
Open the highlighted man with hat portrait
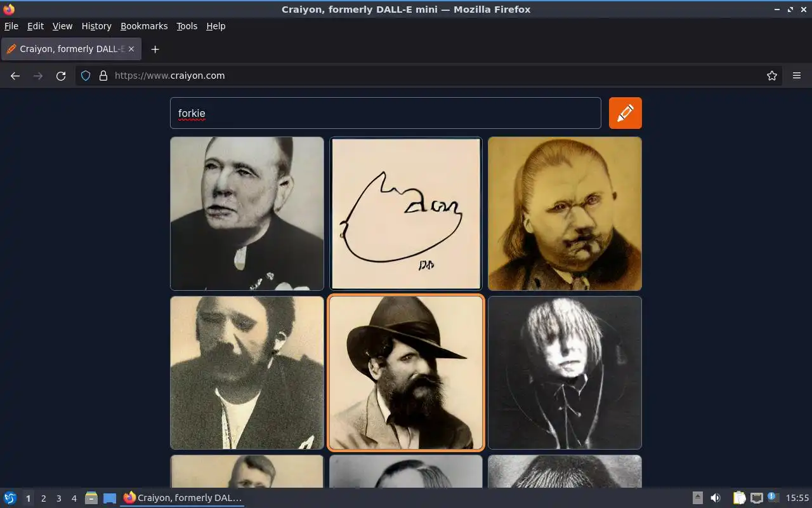click(x=406, y=373)
